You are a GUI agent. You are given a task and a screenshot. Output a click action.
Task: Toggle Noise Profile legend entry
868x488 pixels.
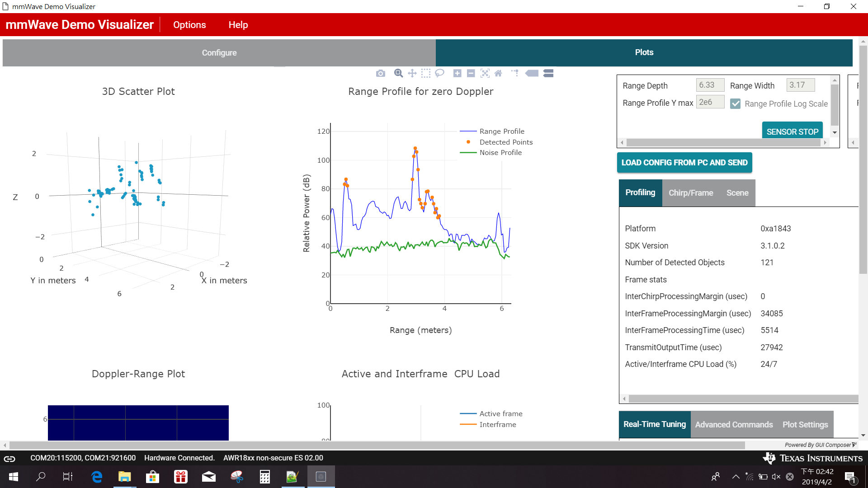491,153
